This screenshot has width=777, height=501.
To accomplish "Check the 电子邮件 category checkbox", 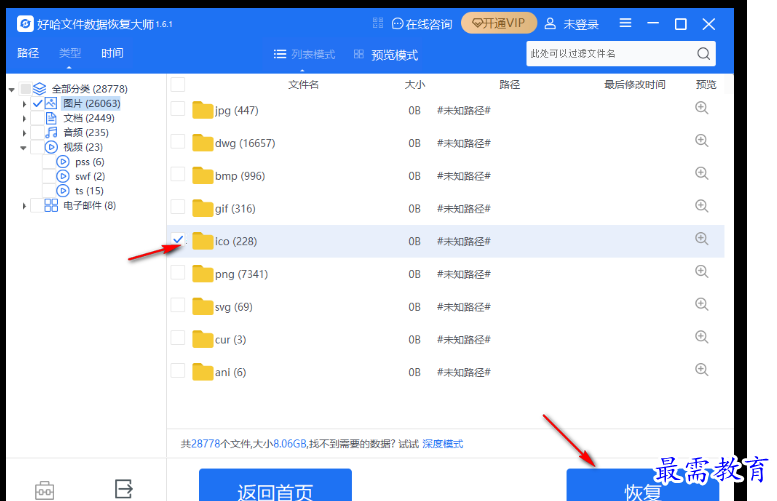I will [x=37, y=205].
